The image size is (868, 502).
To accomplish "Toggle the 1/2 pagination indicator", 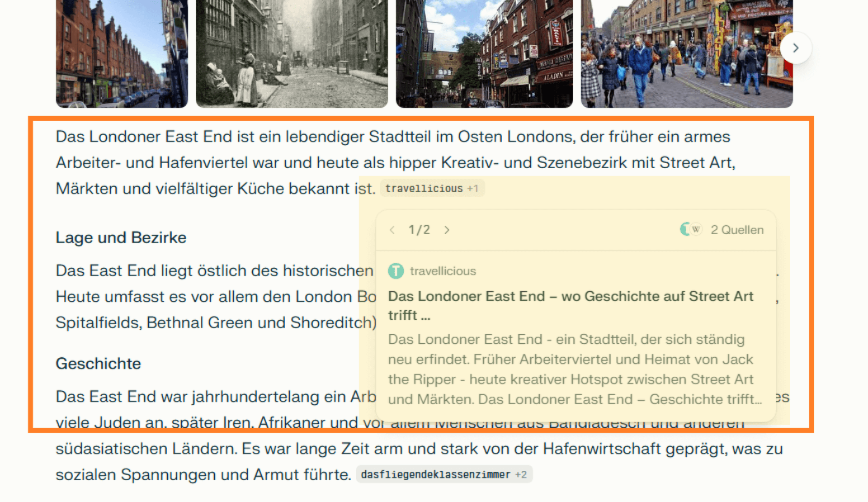I will [419, 230].
